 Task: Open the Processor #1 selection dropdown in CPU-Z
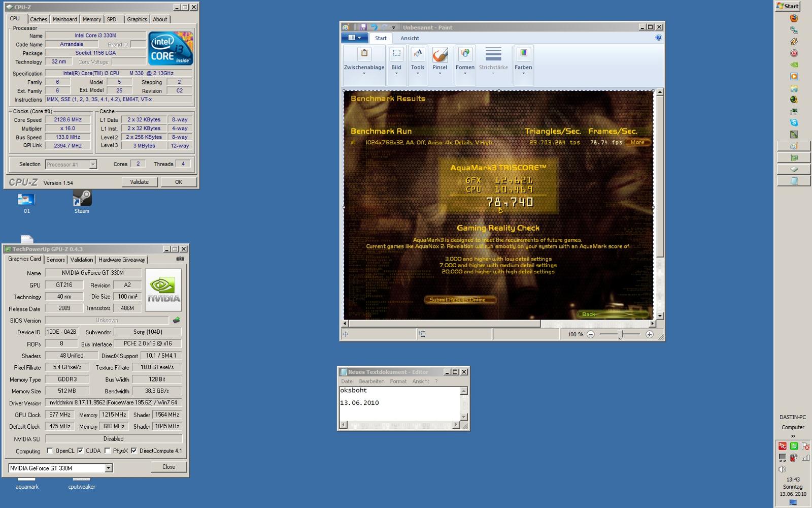tap(71, 164)
